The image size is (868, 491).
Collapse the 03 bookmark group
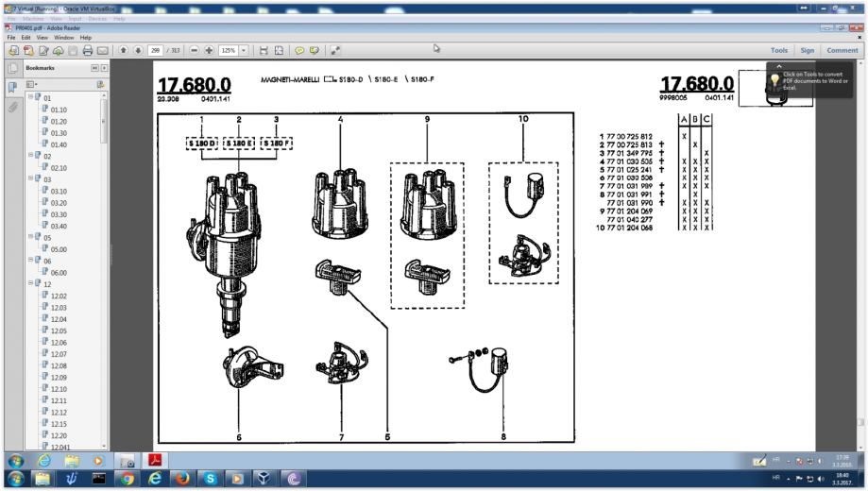30,178
